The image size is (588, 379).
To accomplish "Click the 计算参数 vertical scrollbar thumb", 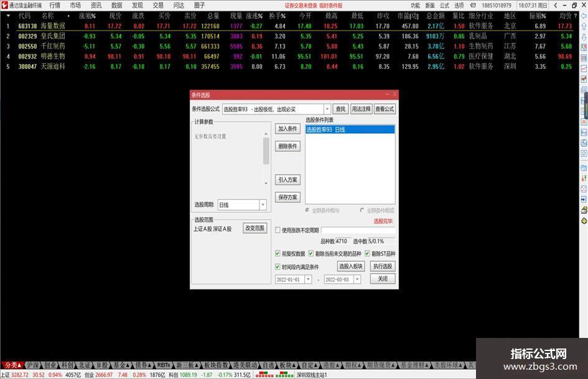I will coord(266,151).
